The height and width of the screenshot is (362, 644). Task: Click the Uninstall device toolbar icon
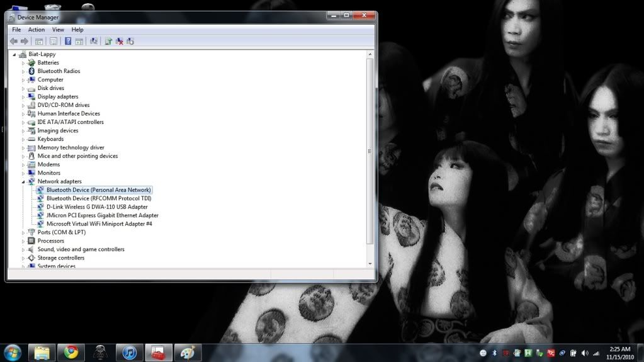point(119,42)
